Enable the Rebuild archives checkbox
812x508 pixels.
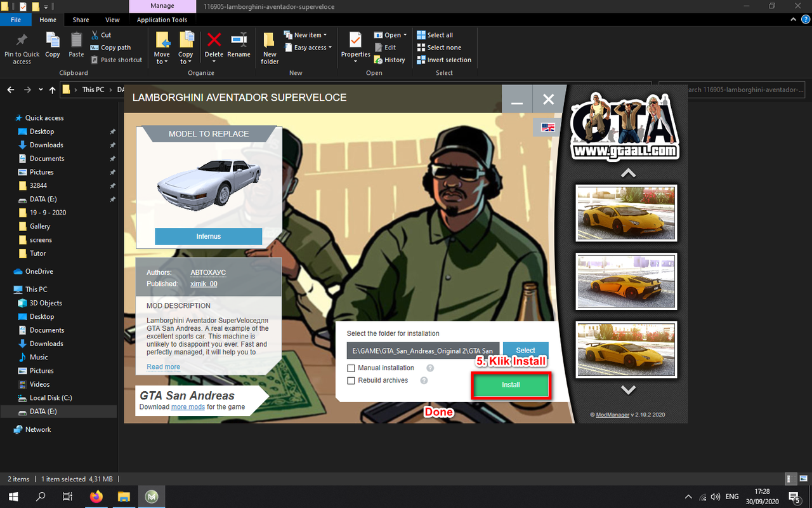[351, 380]
